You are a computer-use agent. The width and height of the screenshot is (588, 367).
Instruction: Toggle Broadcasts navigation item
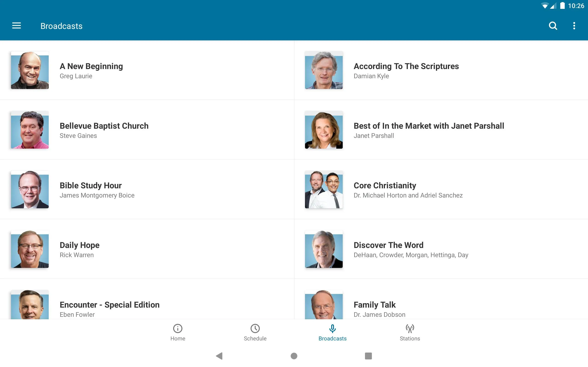point(332,332)
